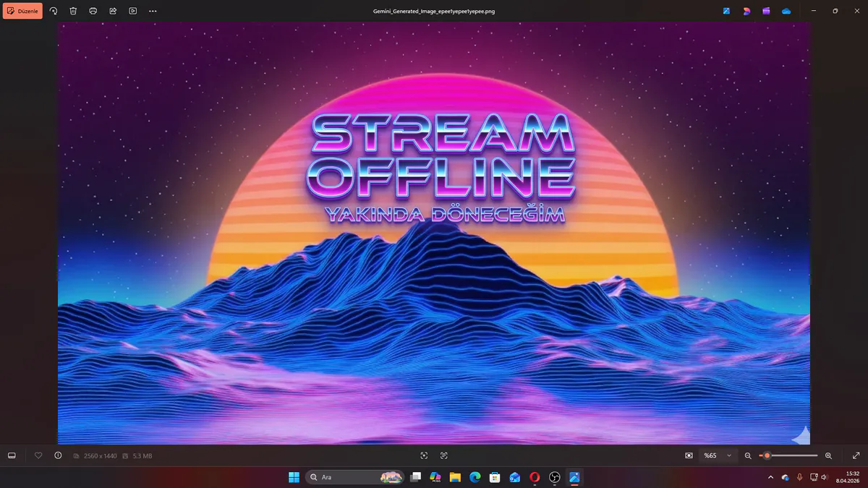Image resolution: width=868 pixels, height=488 pixels.
Task: Expand the hidden system tray icons chevron
Action: [x=771, y=477]
